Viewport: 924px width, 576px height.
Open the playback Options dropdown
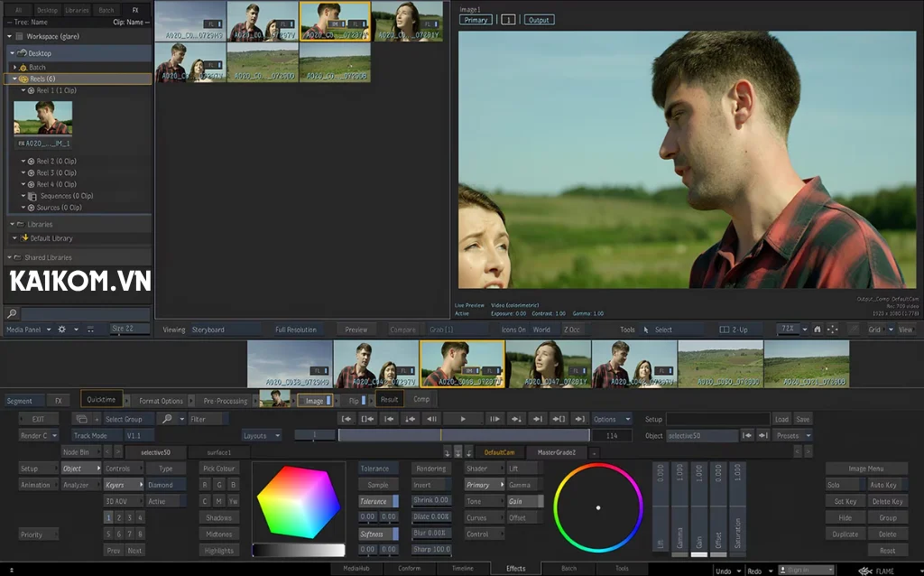click(x=612, y=419)
